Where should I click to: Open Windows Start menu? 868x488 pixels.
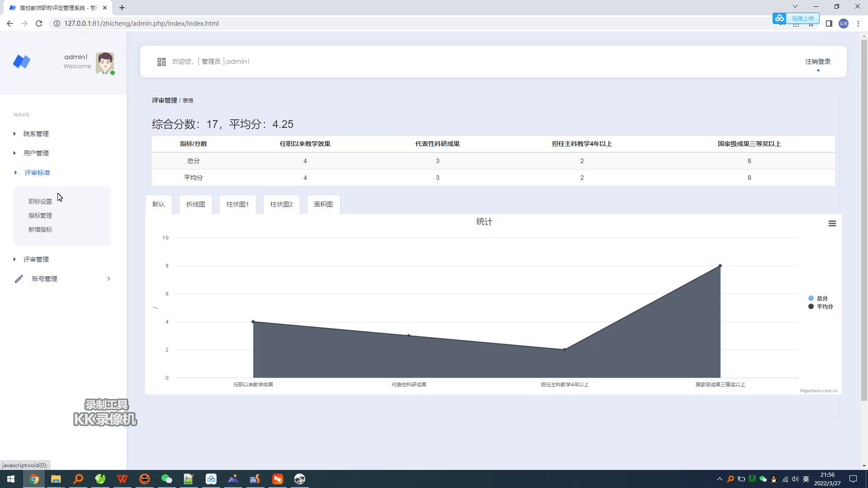[11, 479]
